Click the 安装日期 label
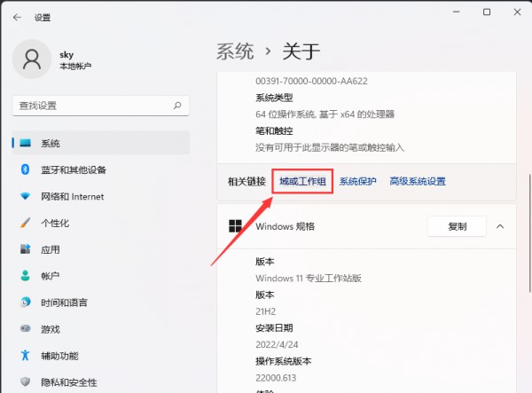Image resolution: width=532 pixels, height=393 pixels. tap(274, 328)
